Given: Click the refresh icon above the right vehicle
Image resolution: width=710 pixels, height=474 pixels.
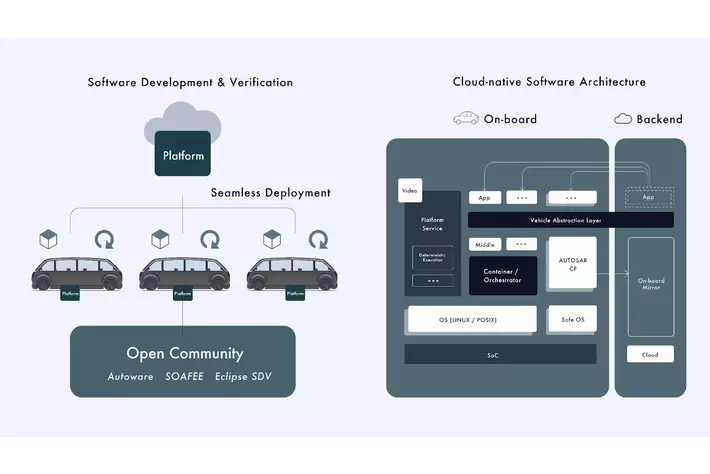Looking at the screenshot, I should pyautogui.click(x=318, y=240).
